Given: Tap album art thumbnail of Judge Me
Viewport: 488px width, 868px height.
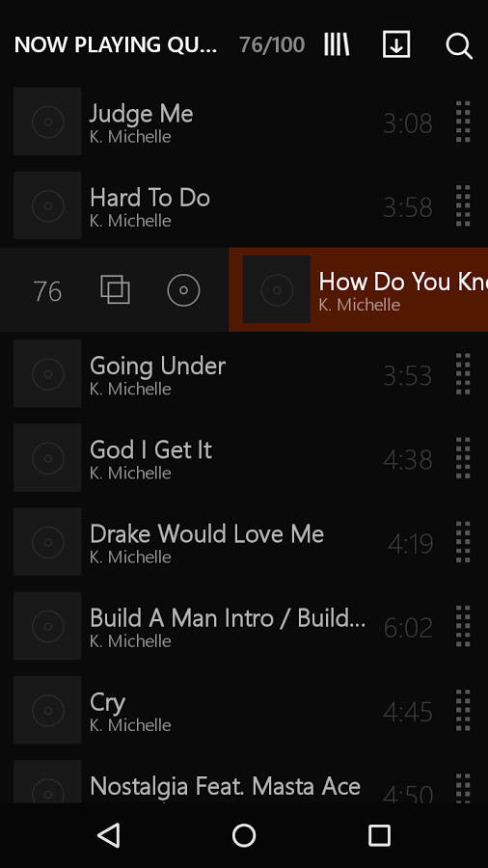Looking at the screenshot, I should (x=47, y=122).
